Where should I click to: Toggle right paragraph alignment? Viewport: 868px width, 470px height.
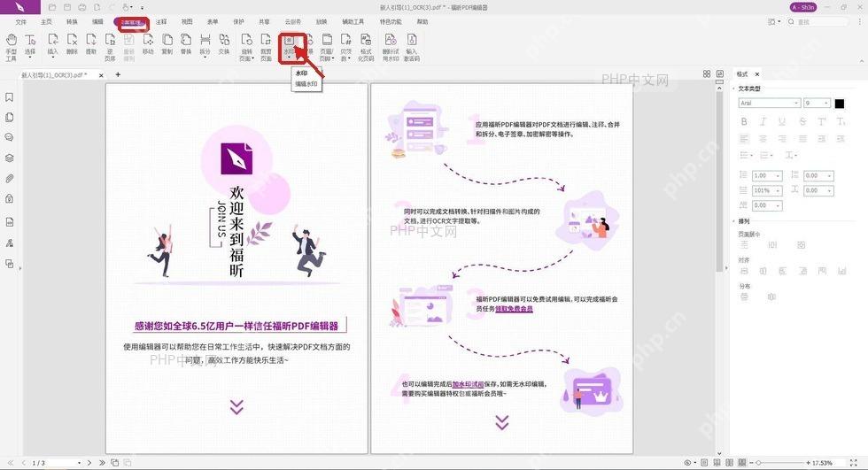[x=781, y=139]
